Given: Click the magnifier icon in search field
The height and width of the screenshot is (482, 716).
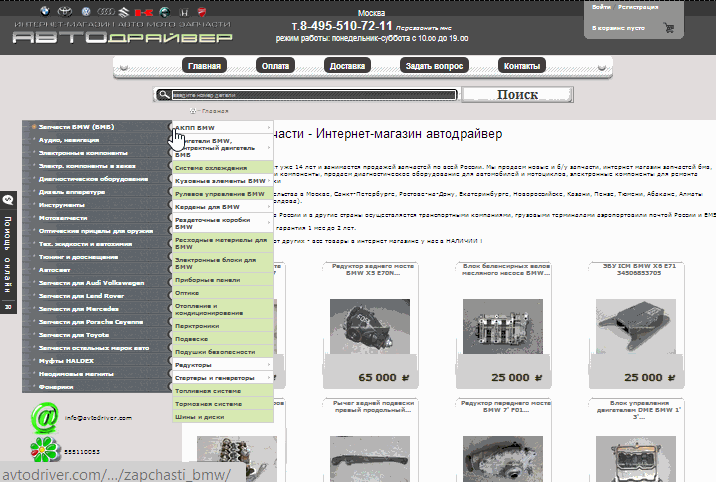Looking at the screenshot, I should click(x=163, y=94).
